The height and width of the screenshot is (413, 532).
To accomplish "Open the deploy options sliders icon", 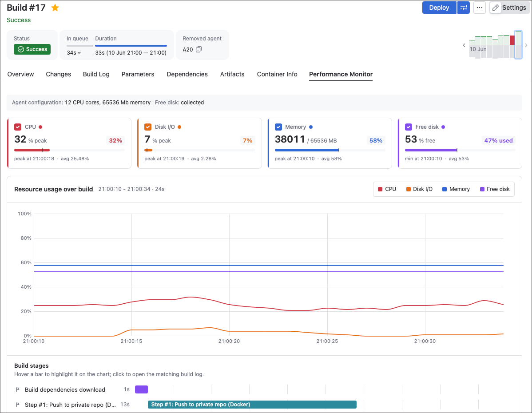I will (464, 8).
